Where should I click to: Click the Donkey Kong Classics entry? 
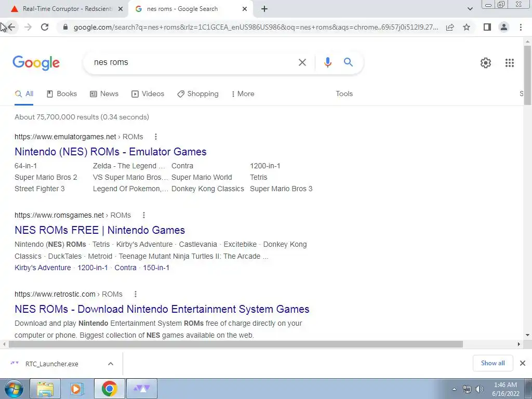click(208, 189)
